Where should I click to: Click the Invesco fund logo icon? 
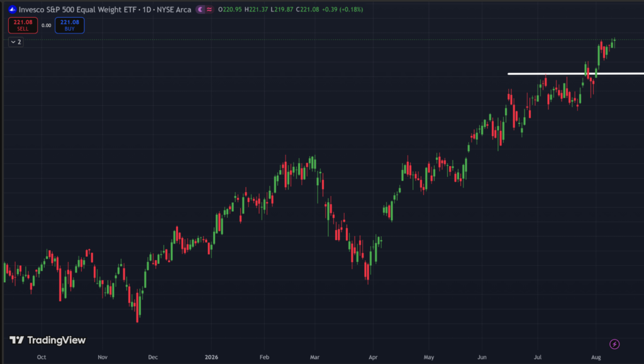click(13, 9)
